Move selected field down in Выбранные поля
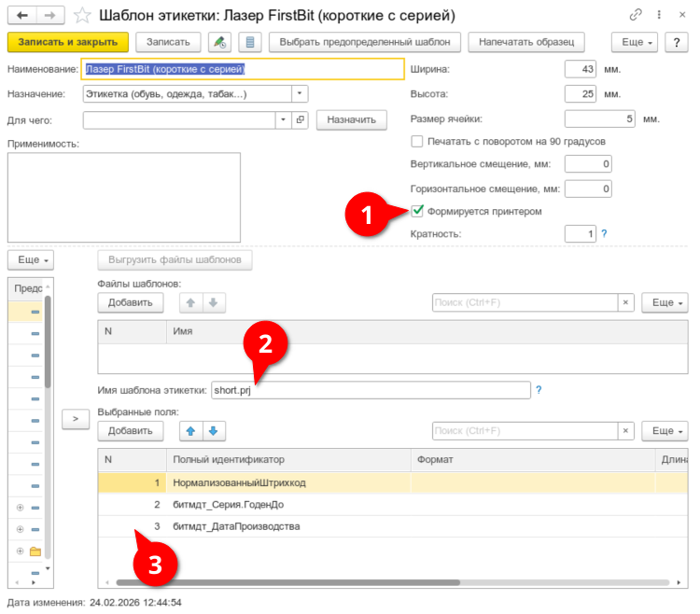The width and height of the screenshot is (700, 614). point(214,430)
